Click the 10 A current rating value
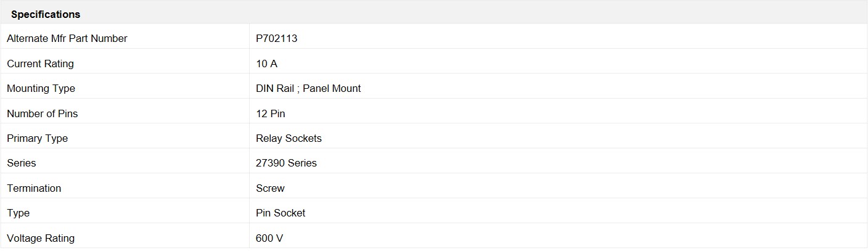 click(266, 64)
